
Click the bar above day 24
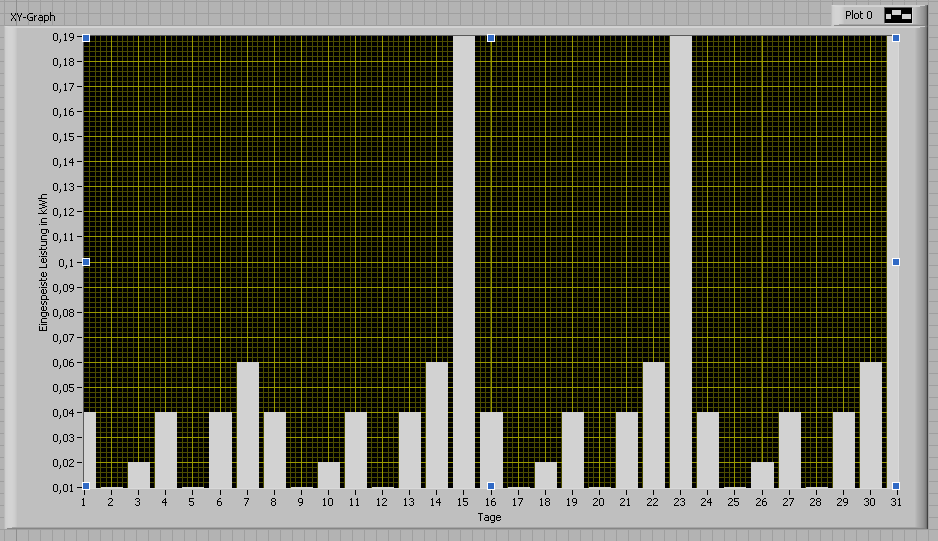coord(708,450)
